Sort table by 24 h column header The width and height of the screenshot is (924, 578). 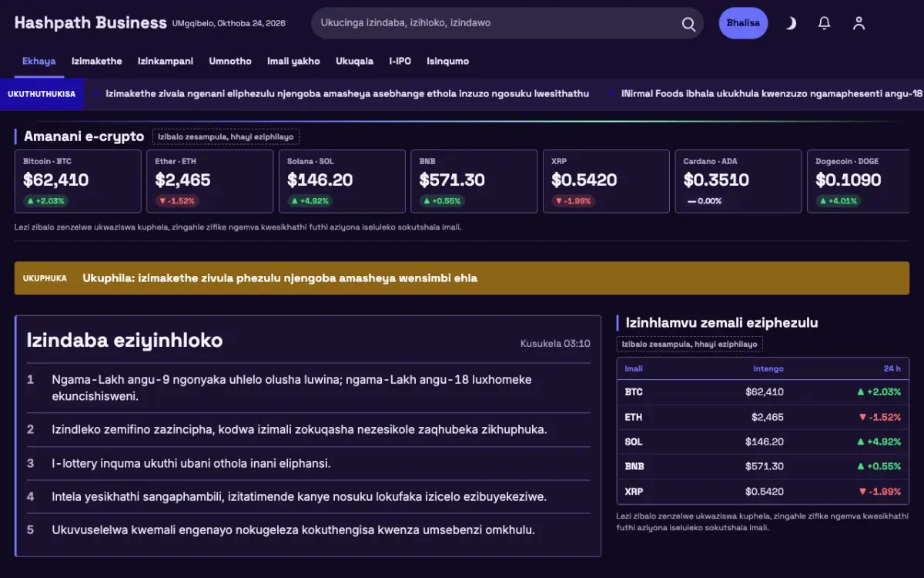[x=892, y=368]
